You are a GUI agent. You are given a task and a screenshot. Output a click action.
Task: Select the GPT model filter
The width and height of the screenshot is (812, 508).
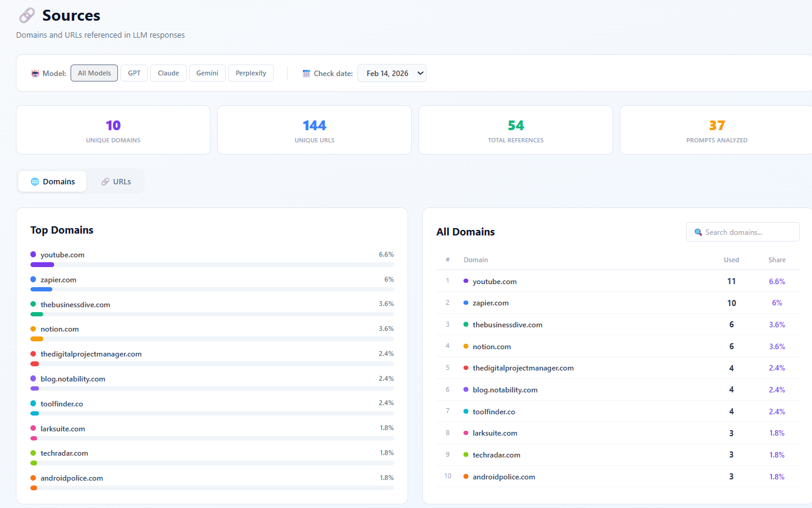[134, 72]
